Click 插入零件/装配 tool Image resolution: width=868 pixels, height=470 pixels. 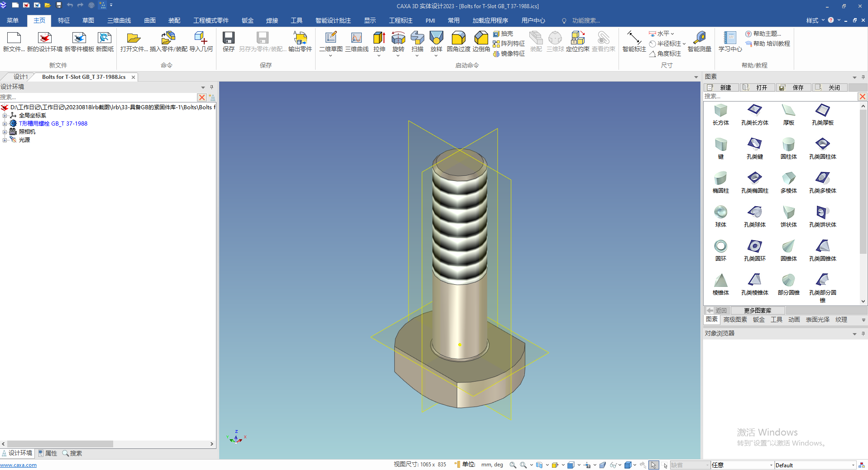click(168, 42)
